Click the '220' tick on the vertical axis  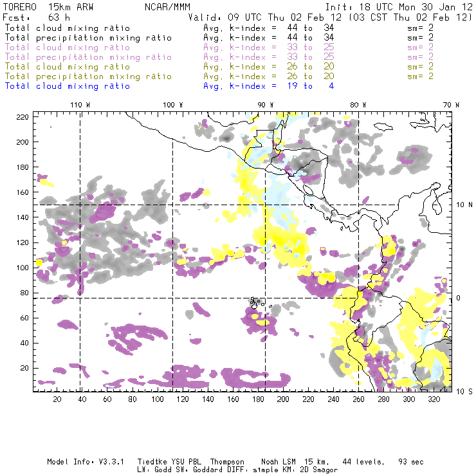click(x=23, y=117)
